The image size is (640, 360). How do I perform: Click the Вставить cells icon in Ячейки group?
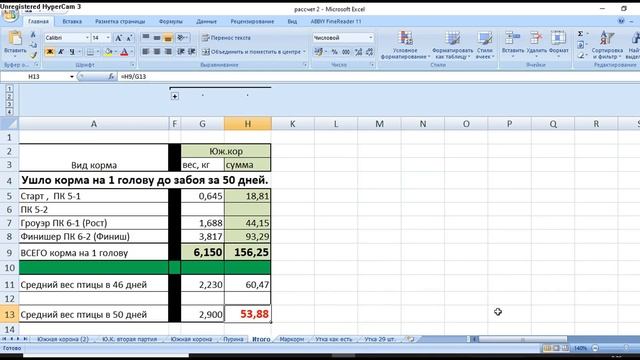(x=513, y=38)
